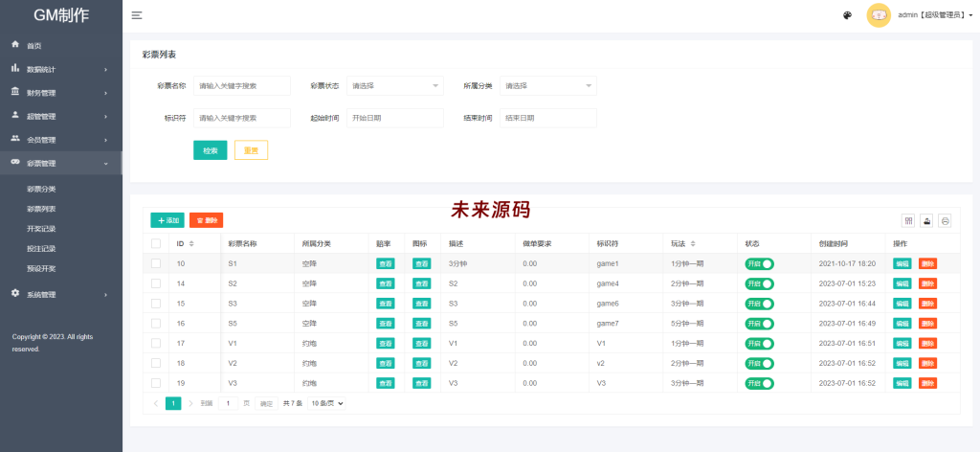The width and height of the screenshot is (980, 452).
Task: Sort the table by the 玩法 column arrows
Action: (693, 244)
